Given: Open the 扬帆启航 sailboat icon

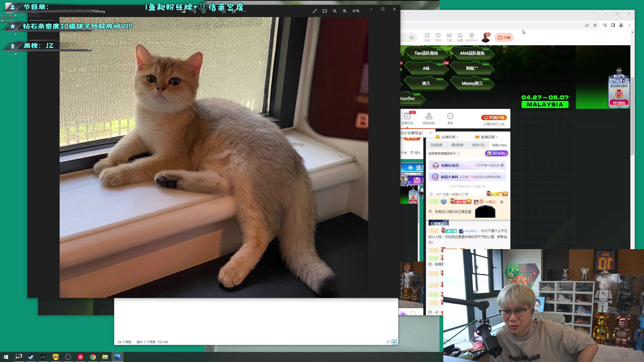Looking at the screenshot, I should [x=429, y=118].
